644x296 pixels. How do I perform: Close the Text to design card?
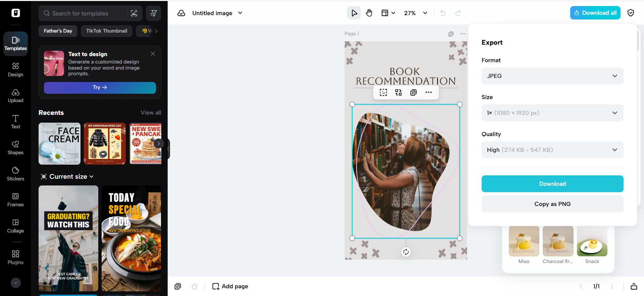pos(153,54)
